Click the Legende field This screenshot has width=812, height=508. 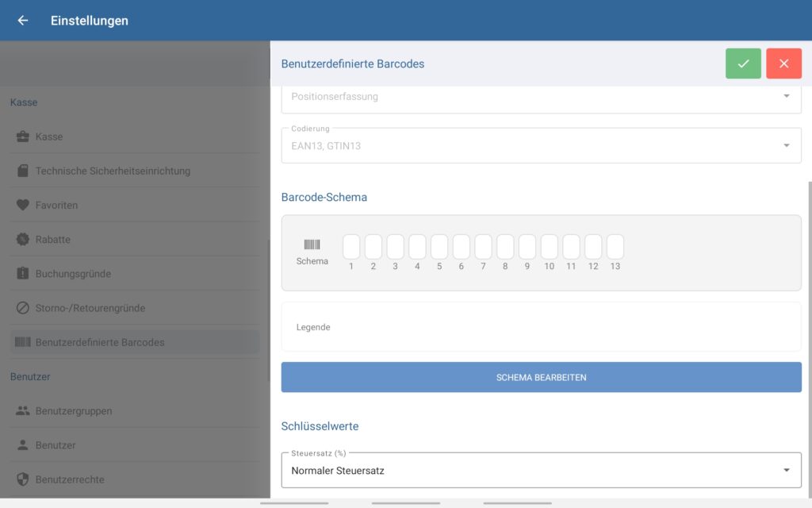coord(541,327)
